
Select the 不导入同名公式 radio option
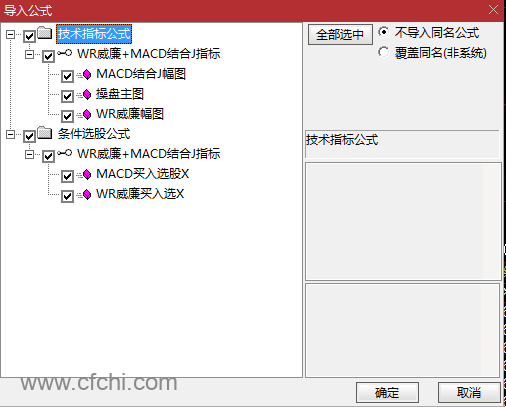(x=384, y=32)
